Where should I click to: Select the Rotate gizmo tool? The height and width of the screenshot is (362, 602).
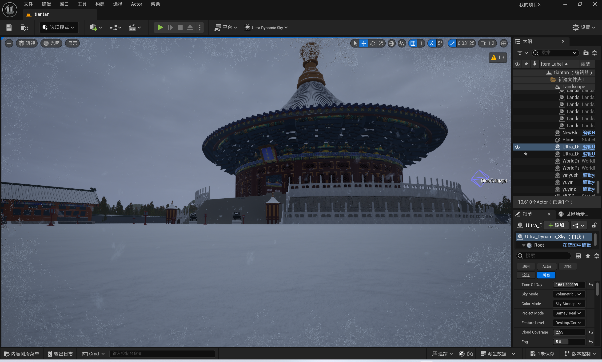(372, 43)
